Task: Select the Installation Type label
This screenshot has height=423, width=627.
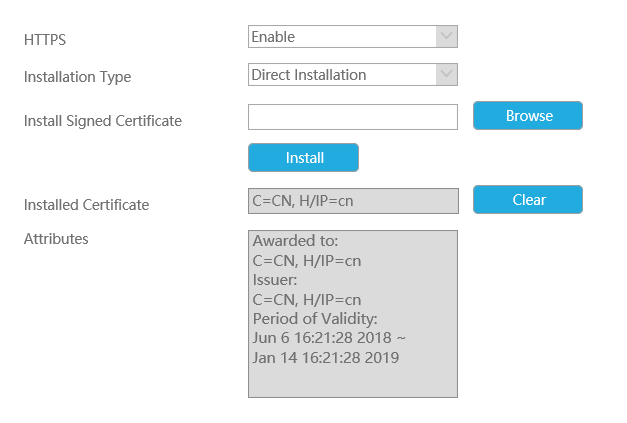Action: pos(78,77)
